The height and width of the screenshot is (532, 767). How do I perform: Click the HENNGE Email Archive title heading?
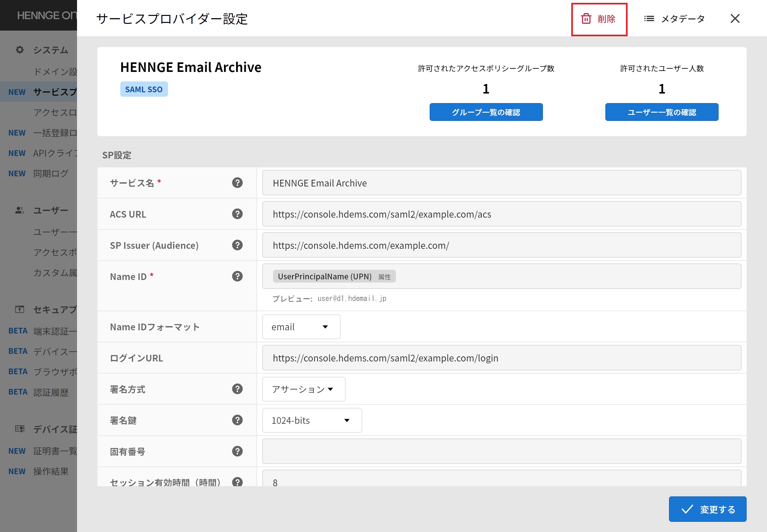tap(191, 67)
